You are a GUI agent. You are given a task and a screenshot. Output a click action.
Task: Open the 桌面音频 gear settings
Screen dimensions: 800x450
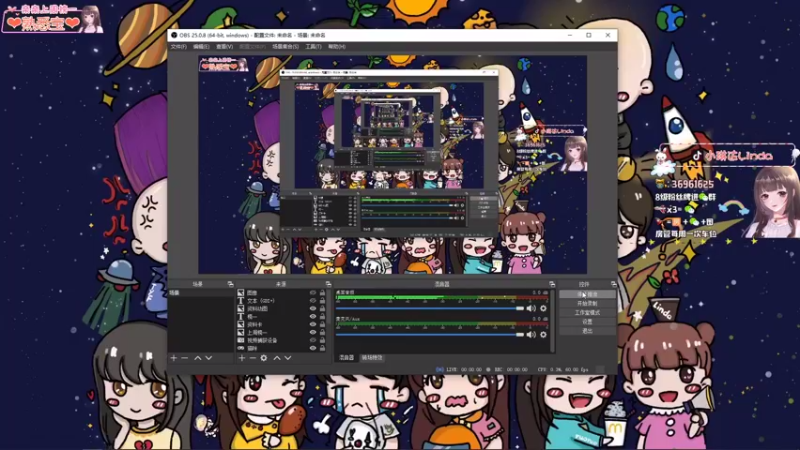pos(543,308)
